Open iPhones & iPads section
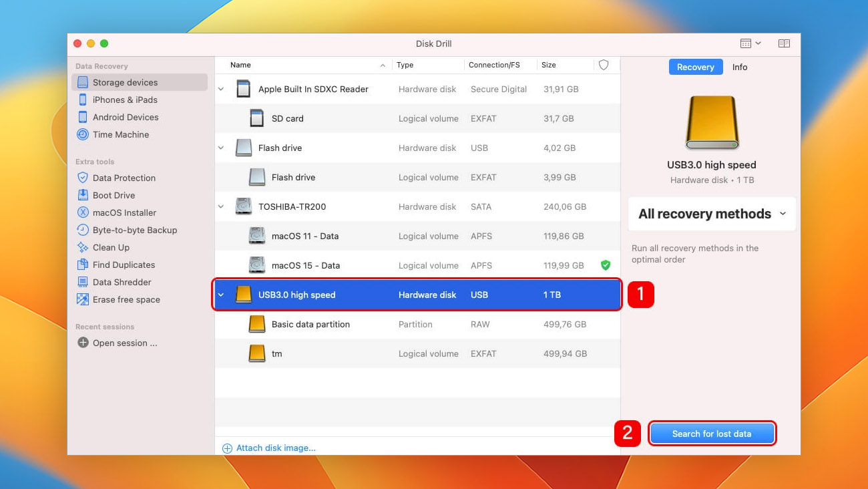Screen dimensions: 868x489 tap(125, 100)
